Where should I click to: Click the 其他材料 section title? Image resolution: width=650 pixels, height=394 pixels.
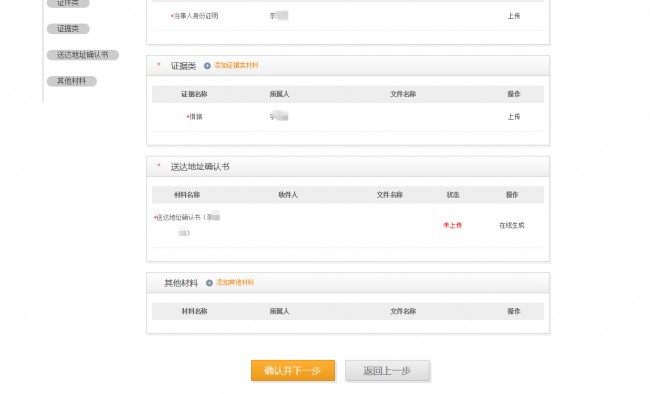point(181,284)
